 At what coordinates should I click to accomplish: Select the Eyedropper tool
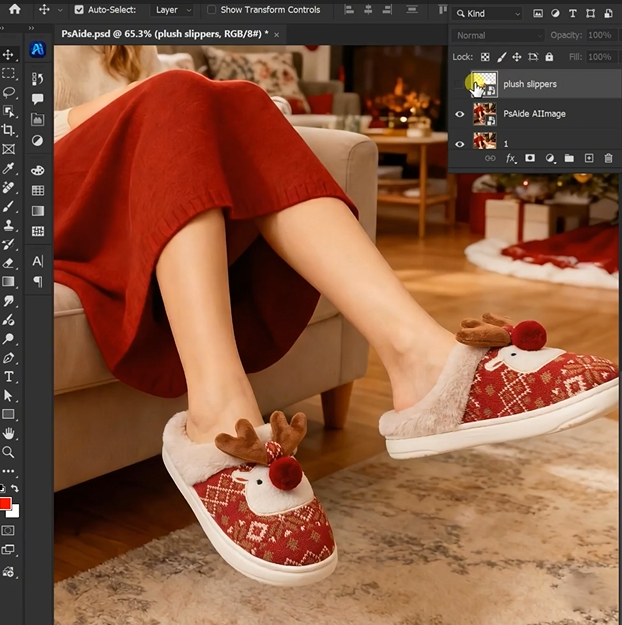pyautogui.click(x=8, y=168)
